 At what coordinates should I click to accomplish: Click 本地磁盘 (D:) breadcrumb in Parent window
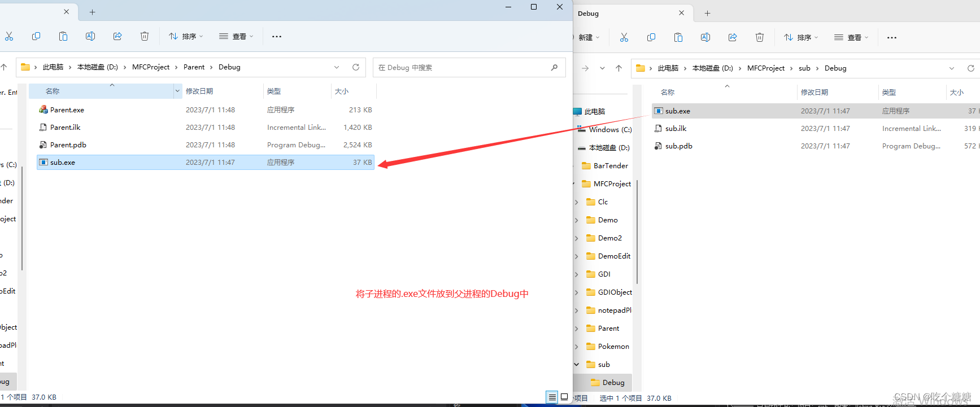[x=98, y=67]
